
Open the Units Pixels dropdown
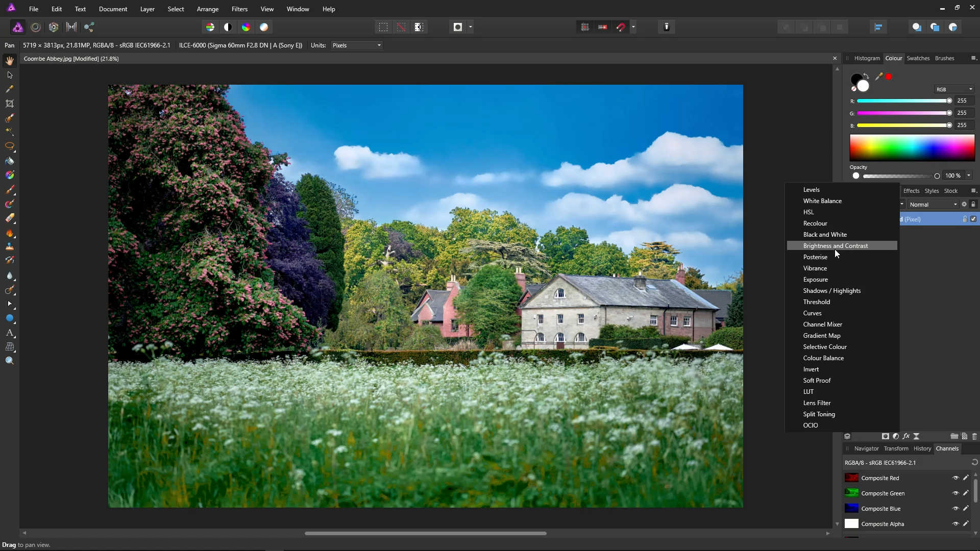(x=357, y=45)
